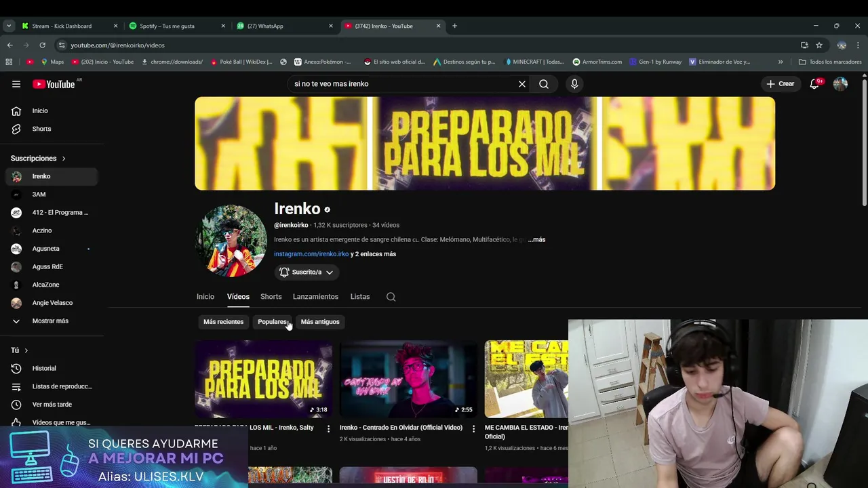Bookmark this page with star icon
Viewport: 868px width, 488px height.
[x=819, y=45]
